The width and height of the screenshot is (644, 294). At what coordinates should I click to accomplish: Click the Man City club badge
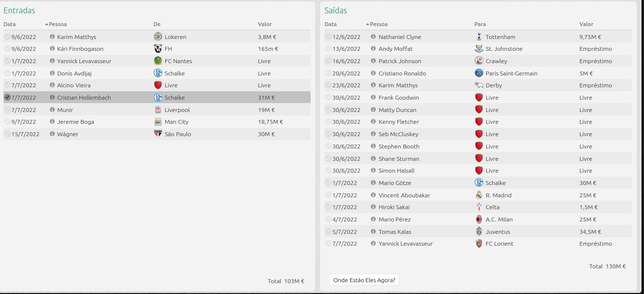(158, 122)
